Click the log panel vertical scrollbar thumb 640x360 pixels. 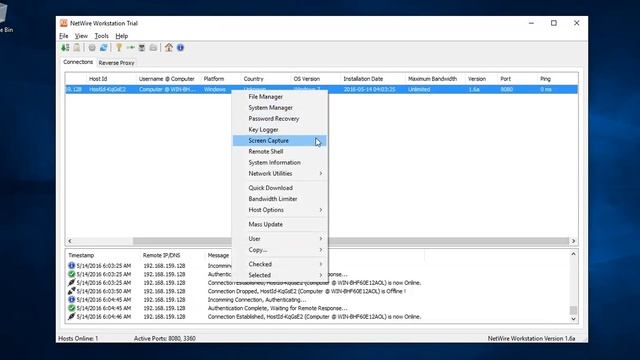573,310
